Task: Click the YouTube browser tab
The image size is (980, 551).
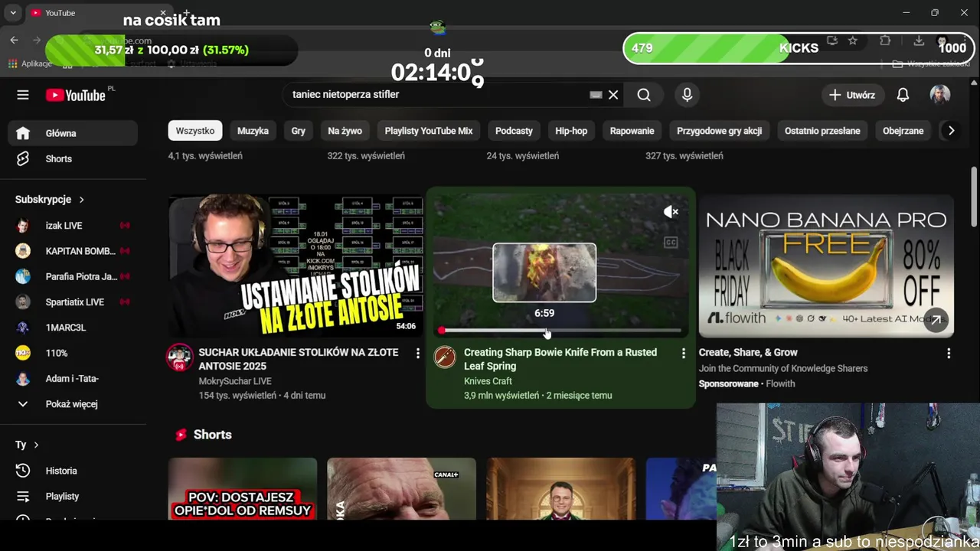Action: tap(98, 13)
